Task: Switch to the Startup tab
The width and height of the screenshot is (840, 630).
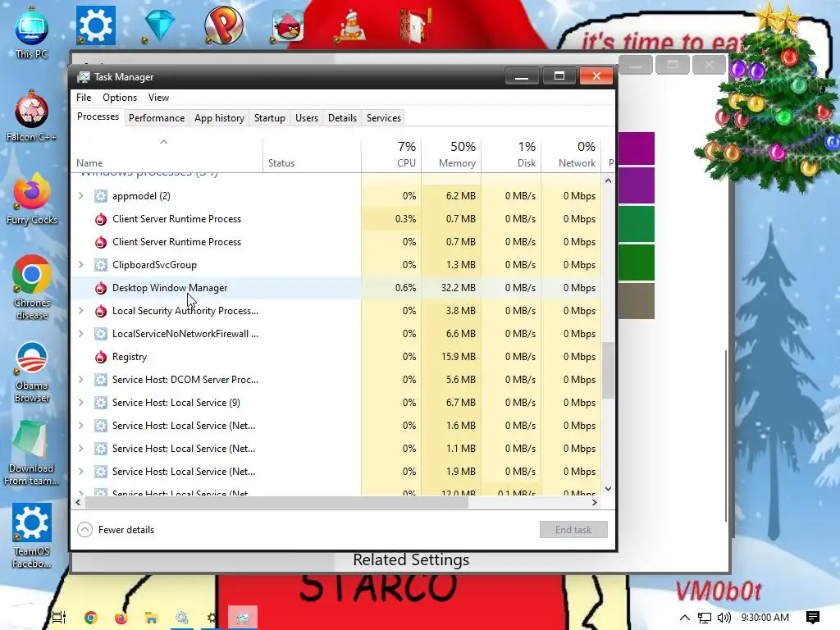Action: click(x=269, y=118)
